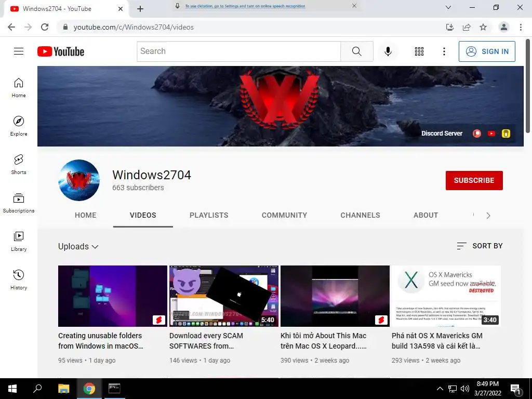Click the install app icon in address bar
The width and height of the screenshot is (532, 399).
(450, 27)
